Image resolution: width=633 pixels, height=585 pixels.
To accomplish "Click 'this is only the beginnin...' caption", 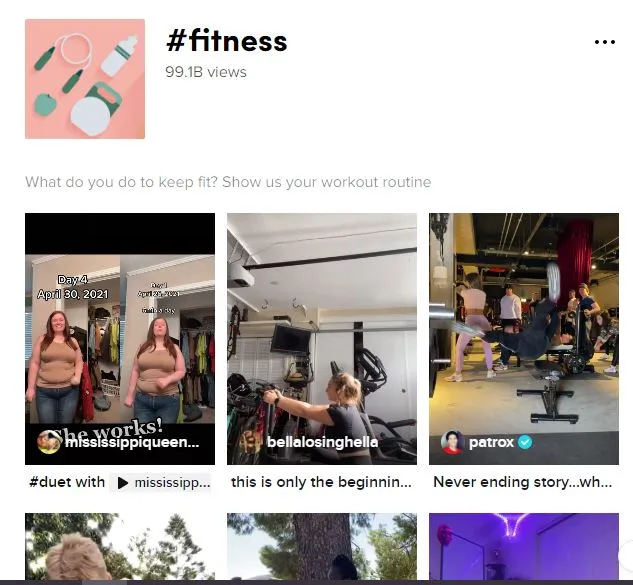I will click(x=321, y=482).
